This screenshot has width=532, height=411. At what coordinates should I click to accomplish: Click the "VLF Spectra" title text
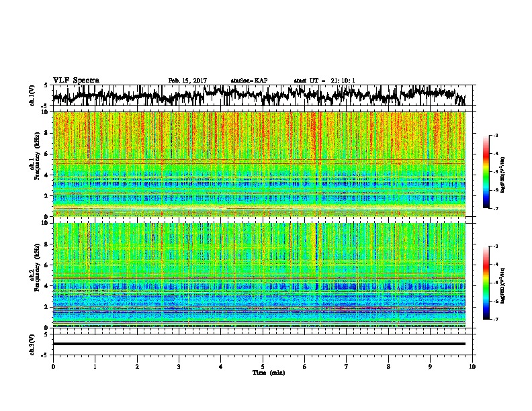click(76, 81)
